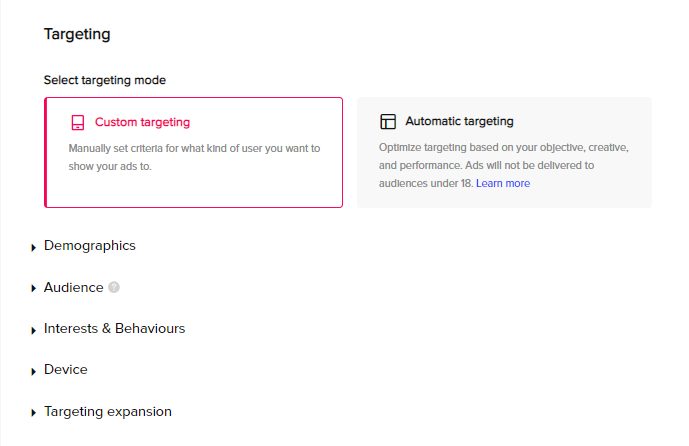This screenshot has width=689, height=446.
Task: Click the Custom targeting tablet icon
Action: [x=78, y=123]
